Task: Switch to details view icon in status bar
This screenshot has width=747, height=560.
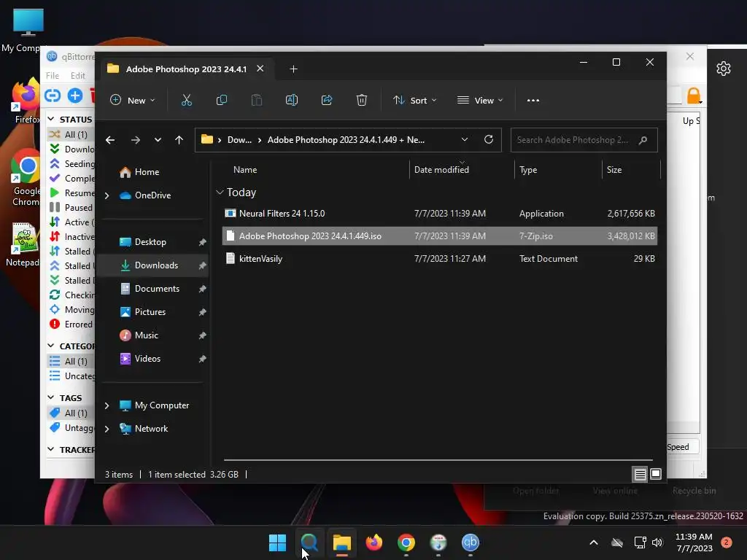Action: [x=640, y=474]
